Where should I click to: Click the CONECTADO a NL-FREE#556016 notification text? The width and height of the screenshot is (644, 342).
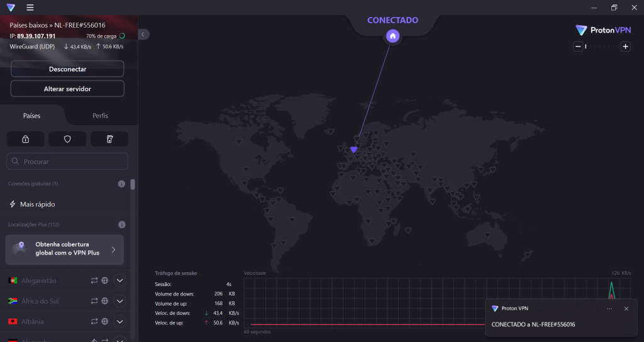533,324
